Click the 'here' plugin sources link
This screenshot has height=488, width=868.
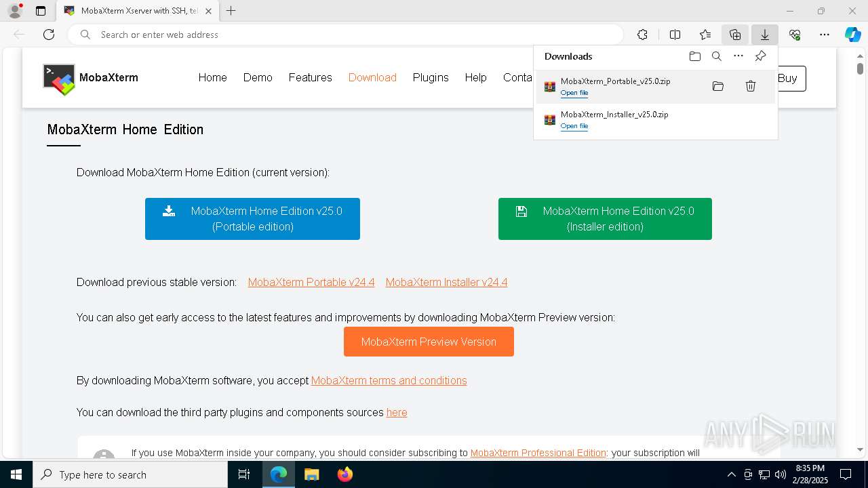(397, 413)
